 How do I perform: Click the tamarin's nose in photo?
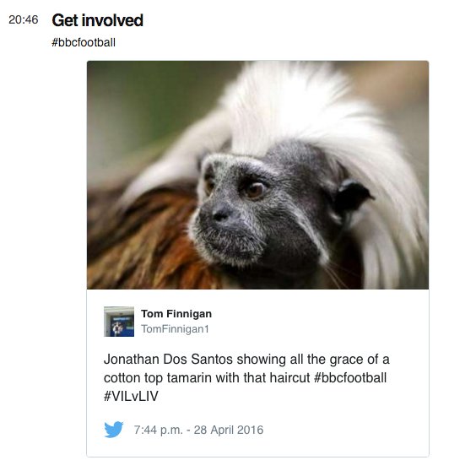pos(221,214)
